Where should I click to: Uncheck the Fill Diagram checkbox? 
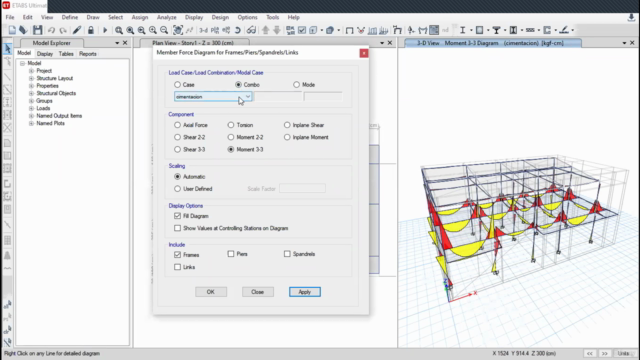tap(177, 216)
